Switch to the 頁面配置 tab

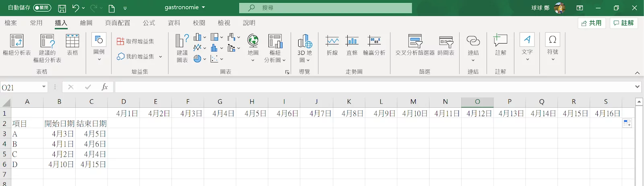tap(118, 23)
